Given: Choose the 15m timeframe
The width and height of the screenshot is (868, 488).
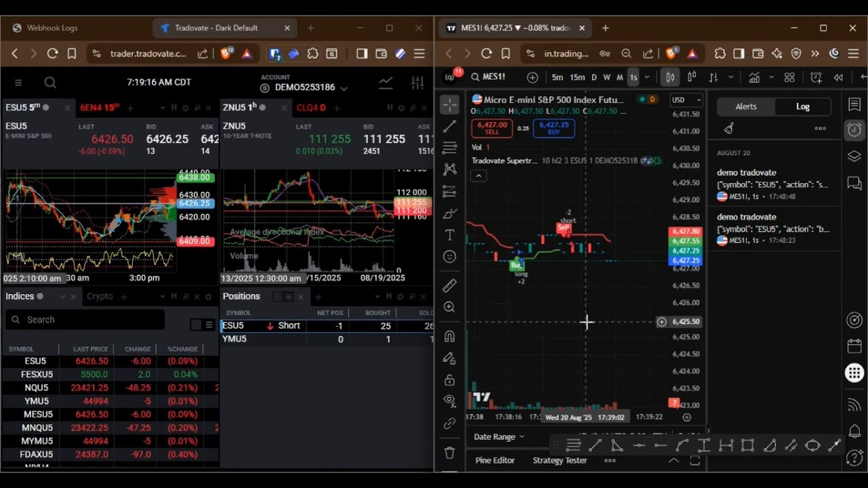Looking at the screenshot, I should pyautogui.click(x=577, y=77).
